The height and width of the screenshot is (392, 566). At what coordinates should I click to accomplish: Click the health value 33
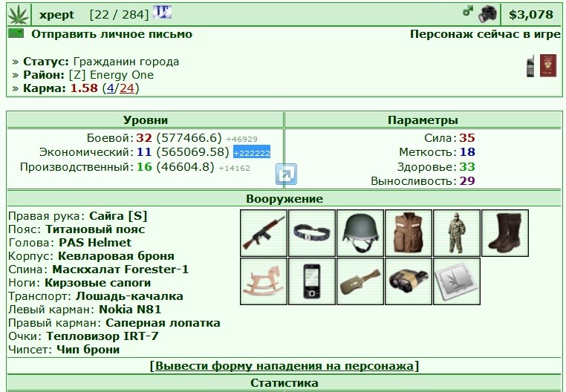(x=467, y=167)
